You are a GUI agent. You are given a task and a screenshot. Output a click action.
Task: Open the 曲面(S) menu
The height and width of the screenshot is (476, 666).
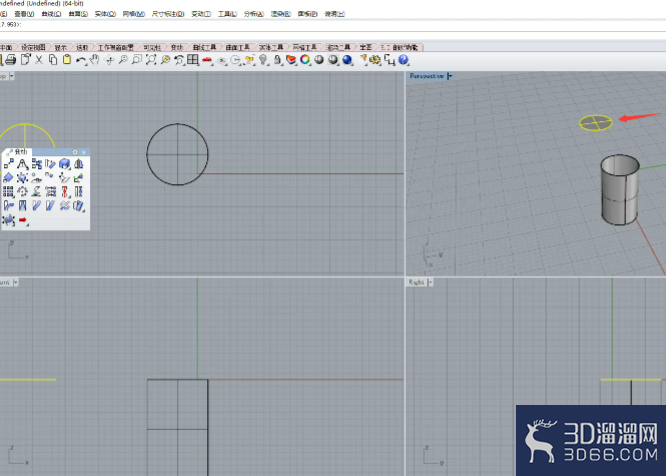pyautogui.click(x=78, y=14)
